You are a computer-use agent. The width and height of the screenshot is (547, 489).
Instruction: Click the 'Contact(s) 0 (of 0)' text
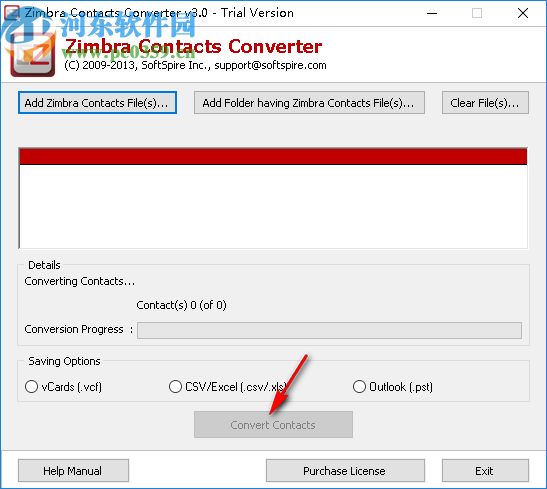(x=181, y=305)
